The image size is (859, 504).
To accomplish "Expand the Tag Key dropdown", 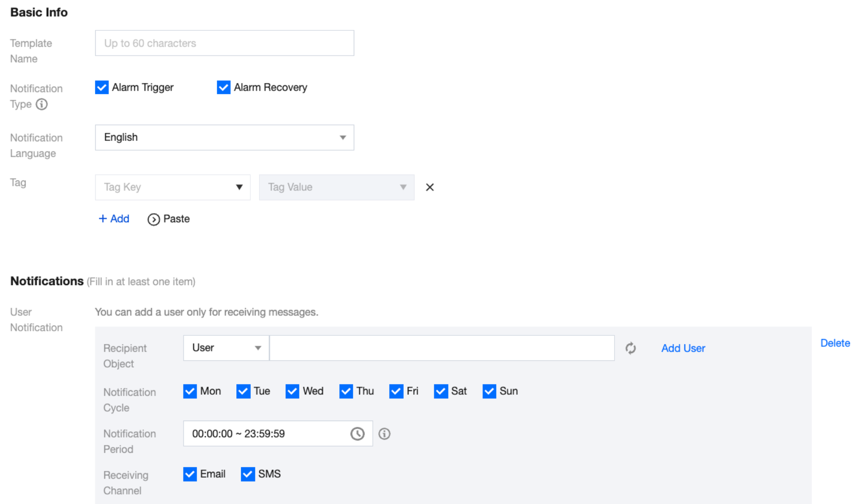I will pyautogui.click(x=173, y=187).
